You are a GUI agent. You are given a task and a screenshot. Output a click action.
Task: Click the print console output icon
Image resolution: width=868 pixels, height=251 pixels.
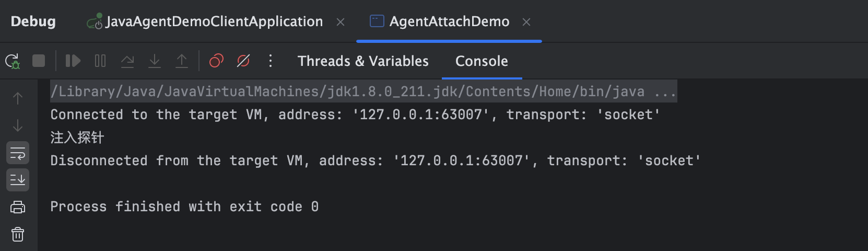(18, 207)
